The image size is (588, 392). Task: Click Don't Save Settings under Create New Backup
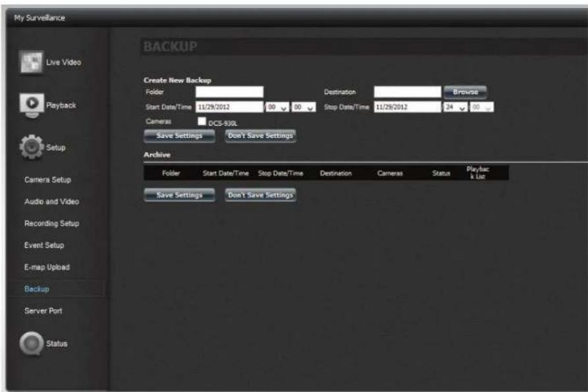click(x=260, y=135)
